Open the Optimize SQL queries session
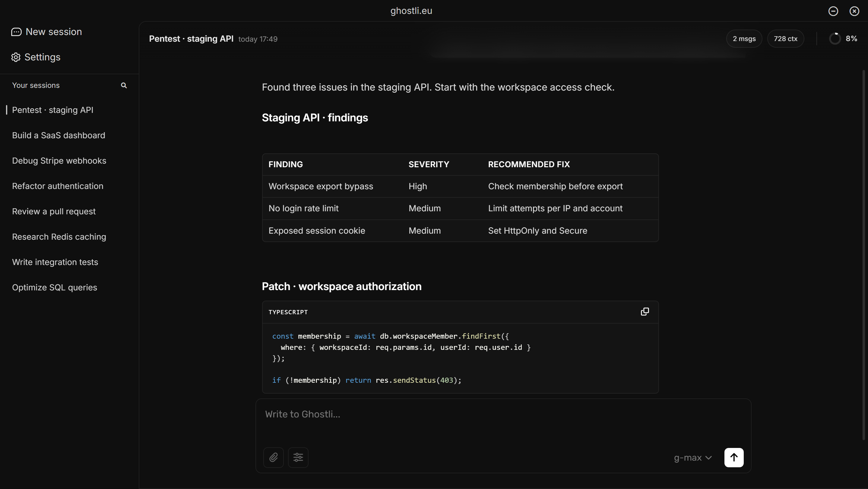The height and width of the screenshot is (489, 868). click(55, 287)
